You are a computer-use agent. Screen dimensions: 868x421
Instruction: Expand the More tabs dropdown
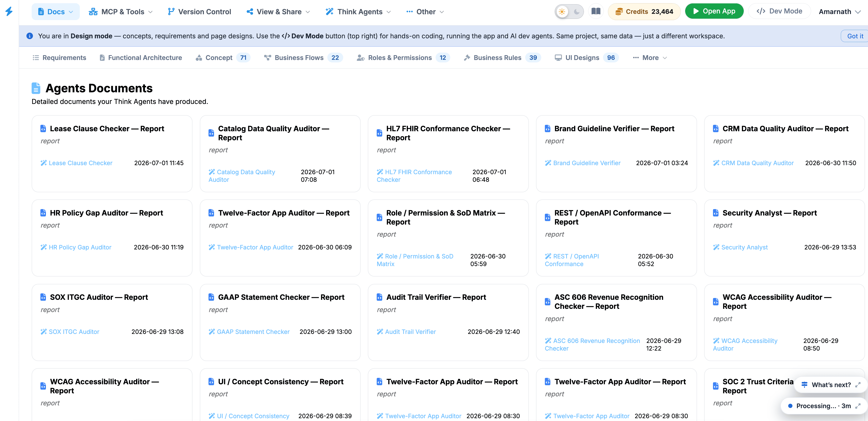coord(650,58)
